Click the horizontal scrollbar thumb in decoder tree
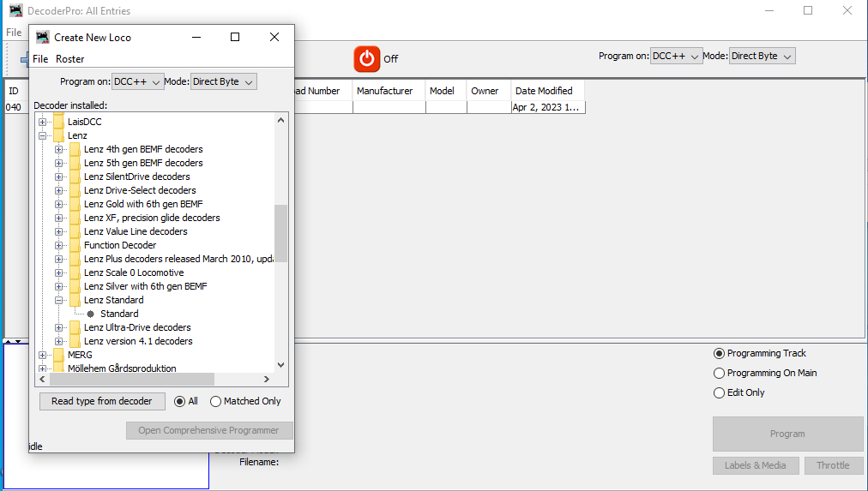 132,380
